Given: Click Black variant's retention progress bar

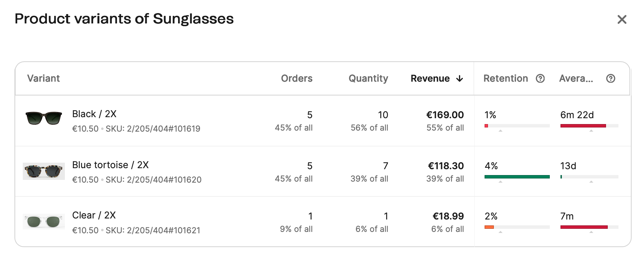Looking at the screenshot, I should 517,126.
